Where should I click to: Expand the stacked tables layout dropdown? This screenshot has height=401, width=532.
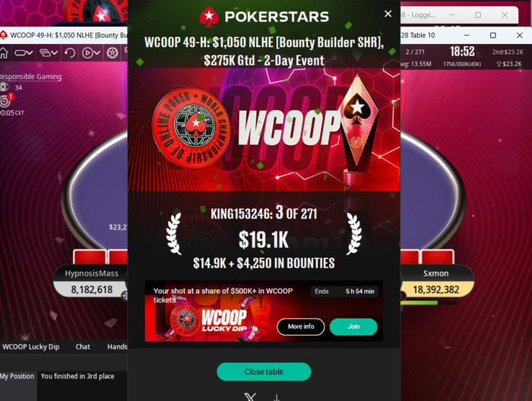(49, 53)
